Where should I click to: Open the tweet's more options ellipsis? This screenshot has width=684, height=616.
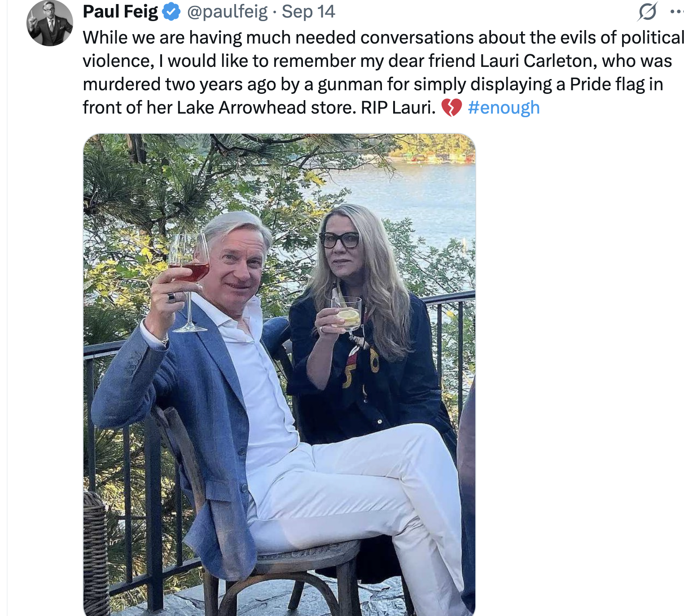[x=677, y=12]
